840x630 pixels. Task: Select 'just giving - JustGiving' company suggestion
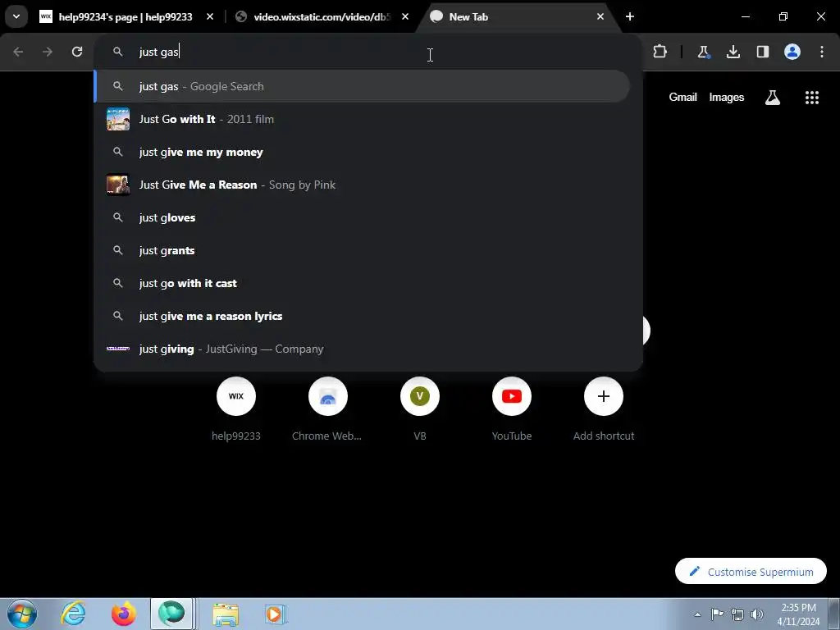point(362,349)
